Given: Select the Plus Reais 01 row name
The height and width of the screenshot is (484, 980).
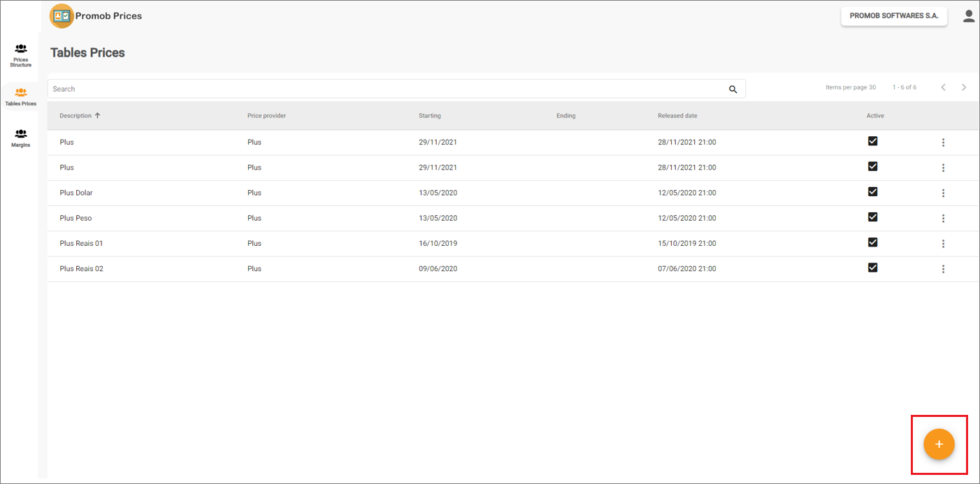Looking at the screenshot, I should [81, 244].
